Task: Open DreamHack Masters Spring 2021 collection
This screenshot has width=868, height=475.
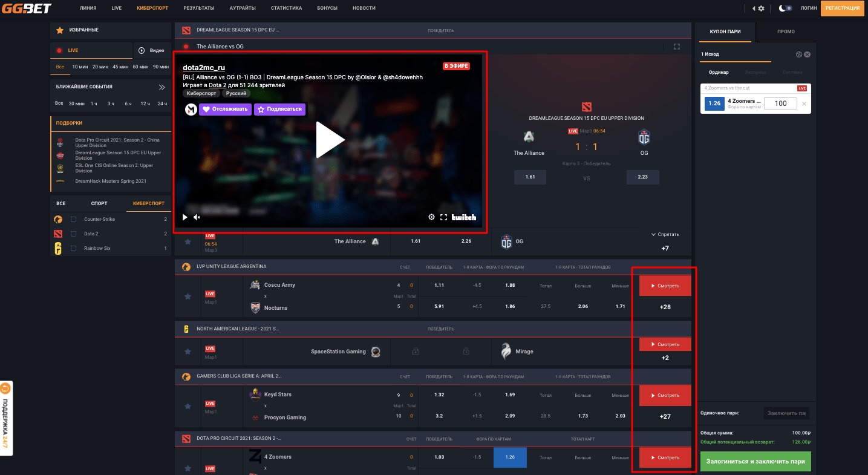Action: coord(111,181)
